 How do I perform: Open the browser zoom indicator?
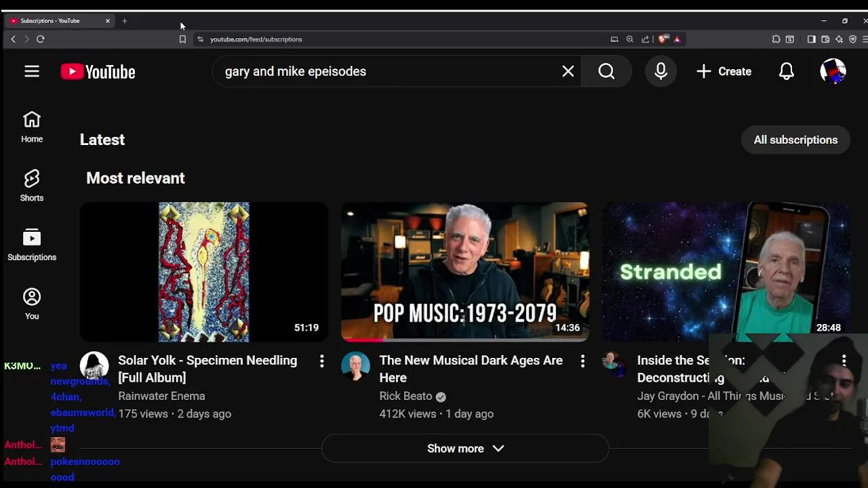[x=630, y=39]
